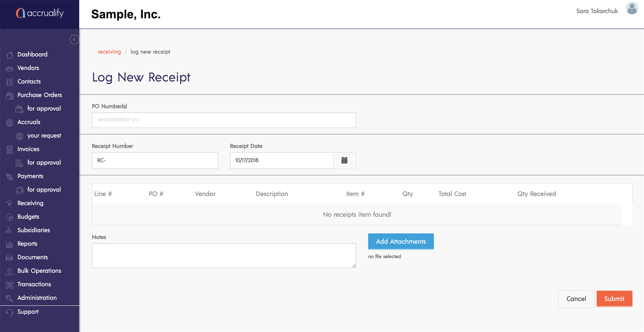The width and height of the screenshot is (644, 332).
Task: Follow the receiving breadcrumb link
Action: [x=109, y=52]
